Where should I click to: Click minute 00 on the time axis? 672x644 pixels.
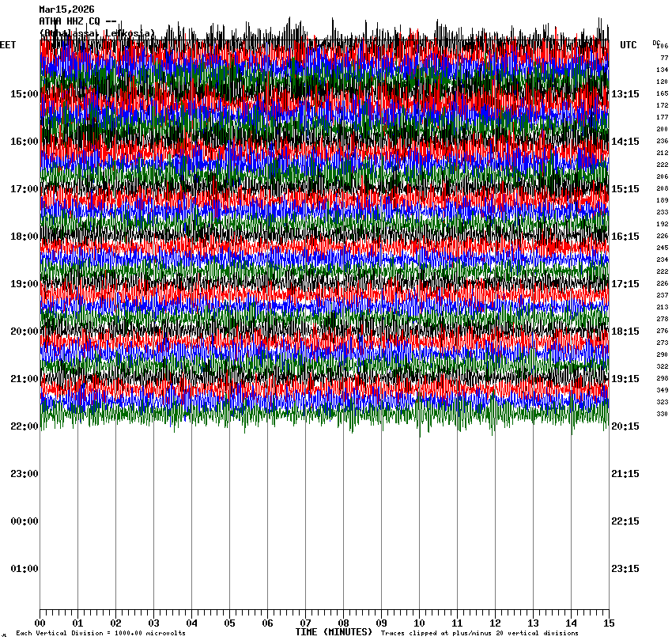coord(40,623)
